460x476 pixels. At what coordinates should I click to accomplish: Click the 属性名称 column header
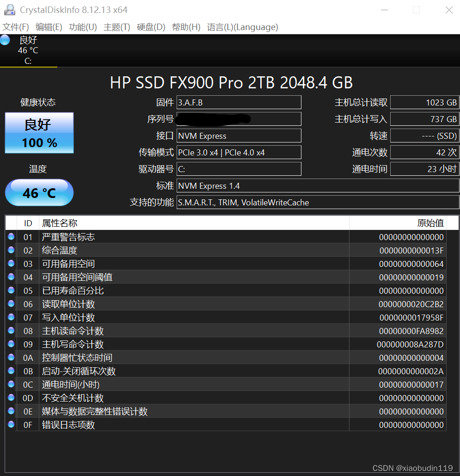tap(194, 223)
